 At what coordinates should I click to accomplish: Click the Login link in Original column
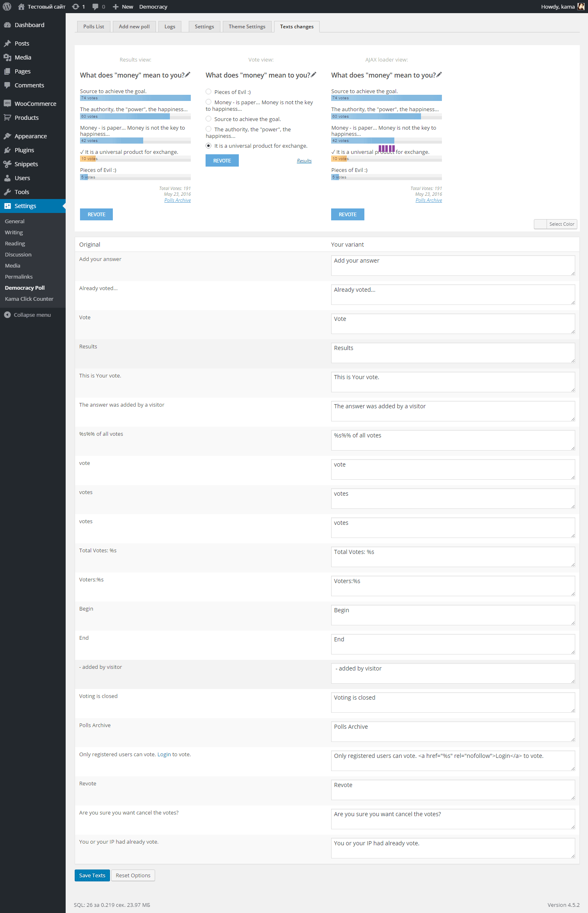click(x=164, y=754)
